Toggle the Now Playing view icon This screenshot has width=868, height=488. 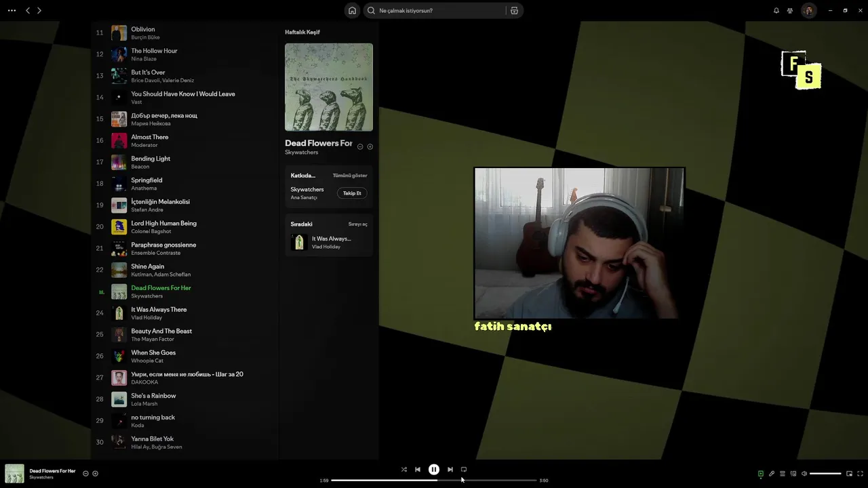(761, 474)
